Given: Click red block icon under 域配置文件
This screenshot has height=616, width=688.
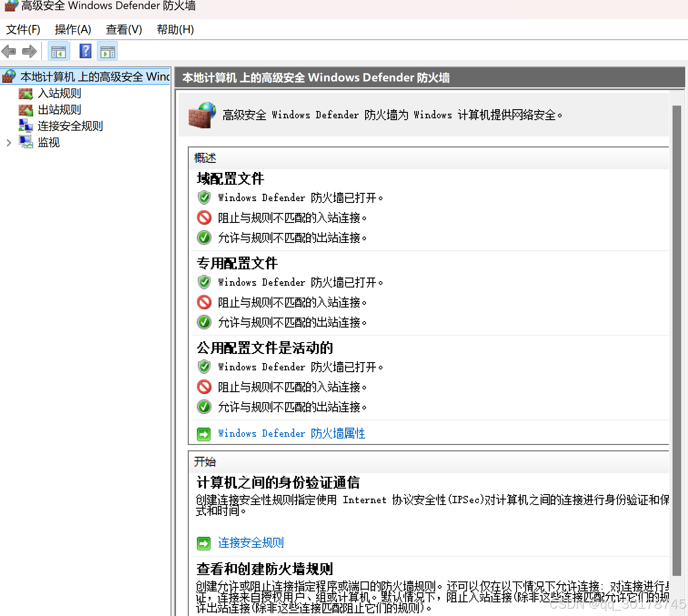Looking at the screenshot, I should 204,217.
